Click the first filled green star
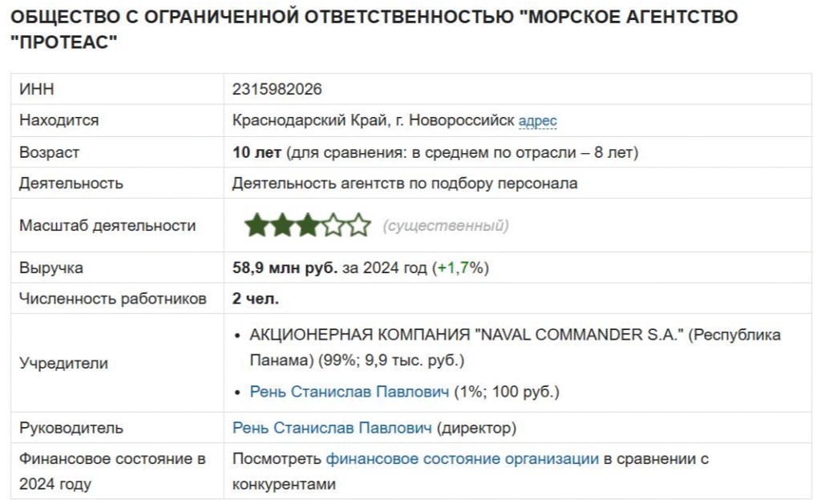The height and width of the screenshot is (504, 821). (x=257, y=225)
